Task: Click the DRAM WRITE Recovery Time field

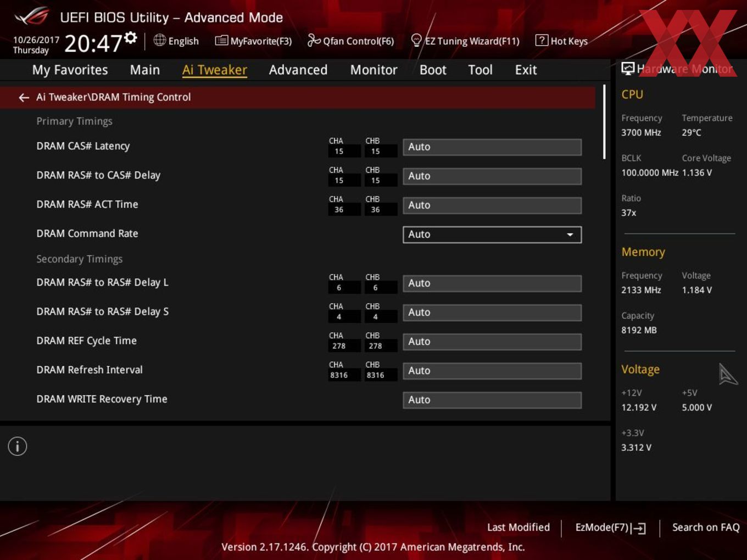Action: pyautogui.click(x=492, y=400)
